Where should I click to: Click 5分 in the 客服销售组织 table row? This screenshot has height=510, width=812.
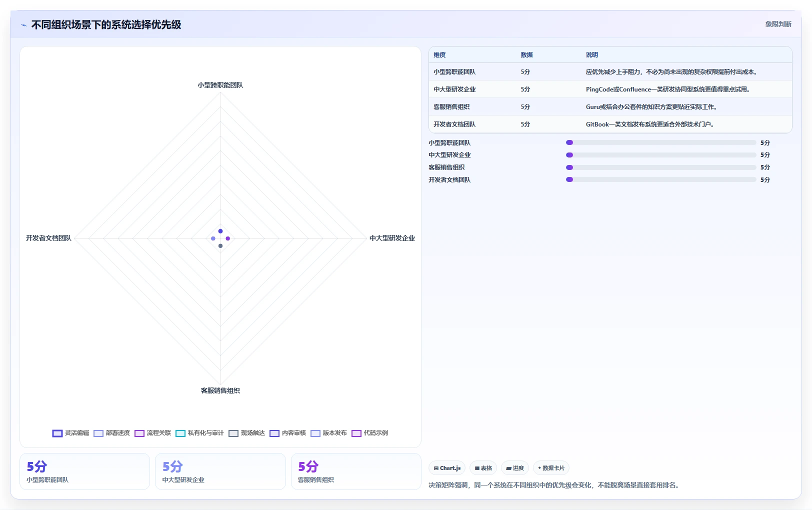[x=525, y=107]
